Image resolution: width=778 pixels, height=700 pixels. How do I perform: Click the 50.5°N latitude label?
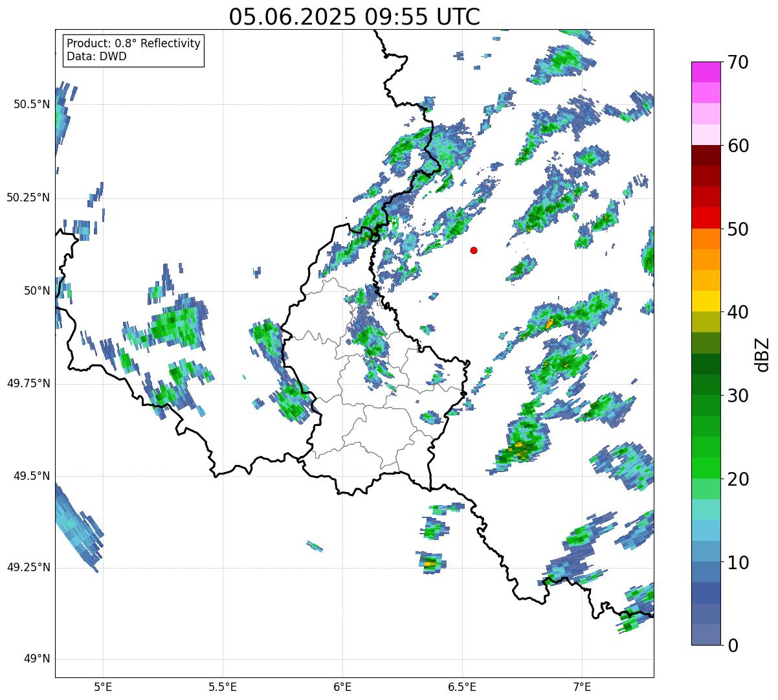point(32,104)
